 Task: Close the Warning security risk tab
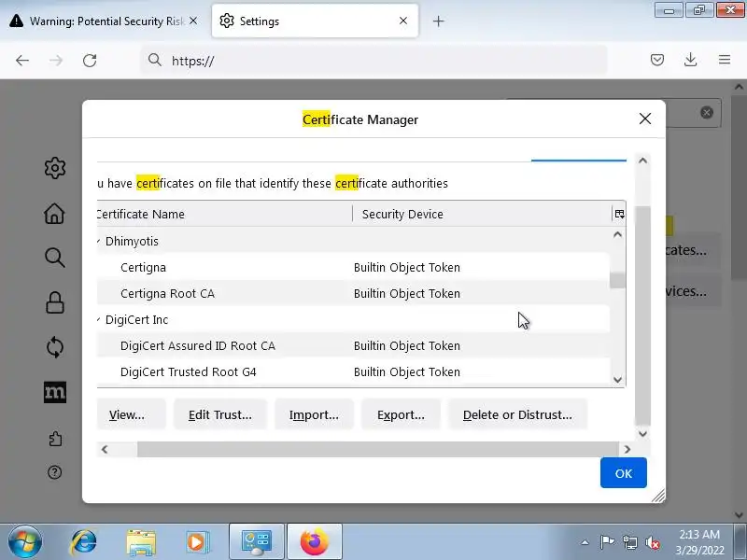pos(193,21)
